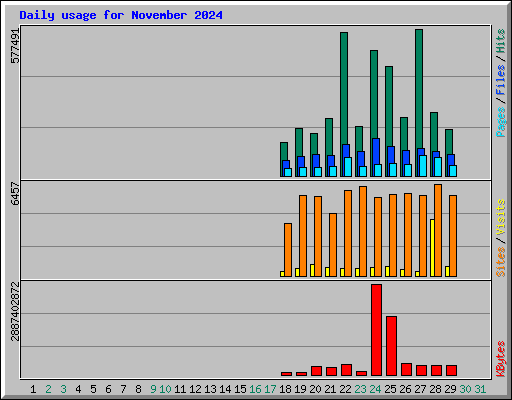Click day label 19 on the x-axis
The image size is (512, 400).
[x=300, y=389]
